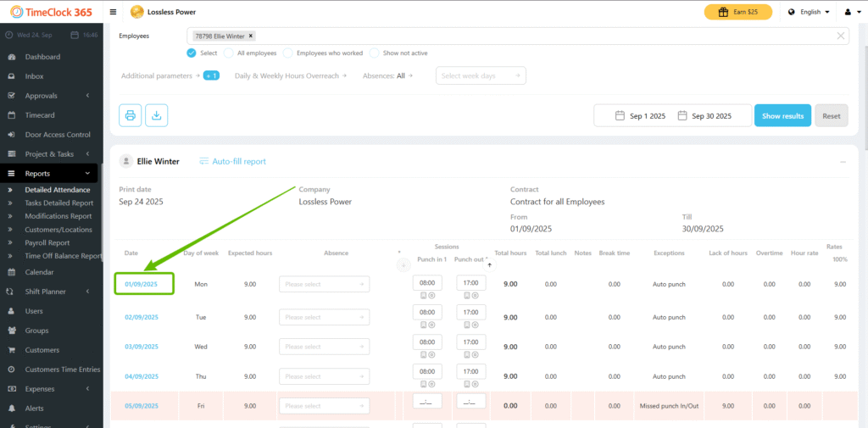Choose Employees who worked radio option

pyautogui.click(x=288, y=53)
